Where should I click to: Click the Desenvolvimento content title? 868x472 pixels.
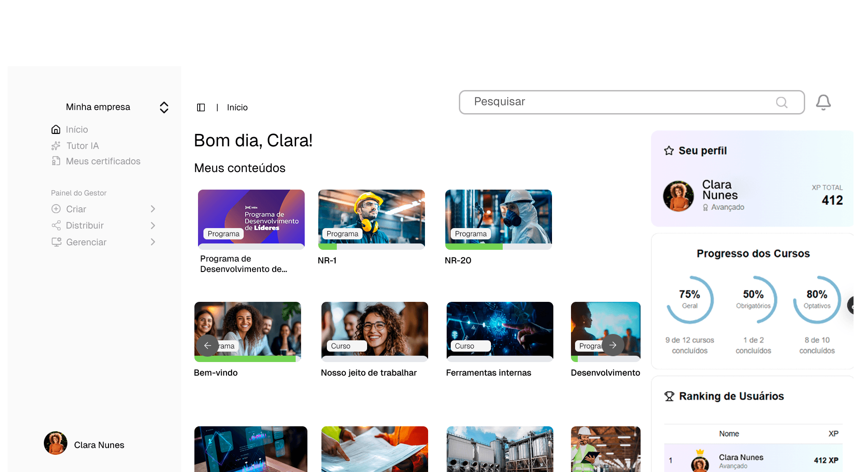[605, 372]
